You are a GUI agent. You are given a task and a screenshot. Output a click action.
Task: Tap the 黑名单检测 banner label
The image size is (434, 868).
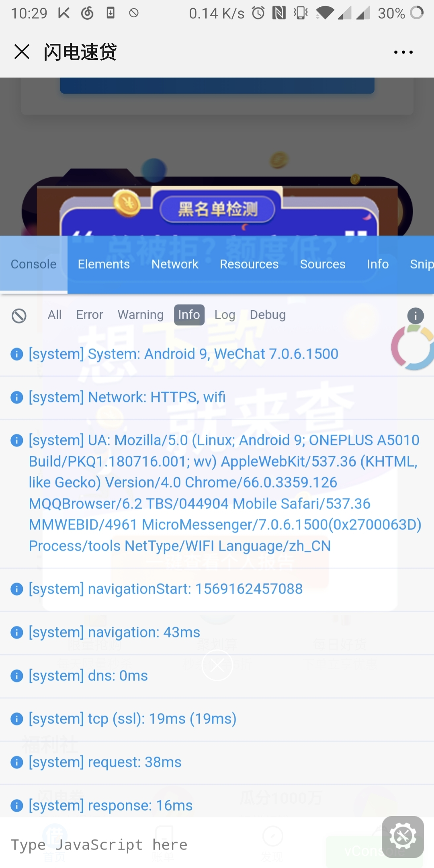[x=217, y=209]
